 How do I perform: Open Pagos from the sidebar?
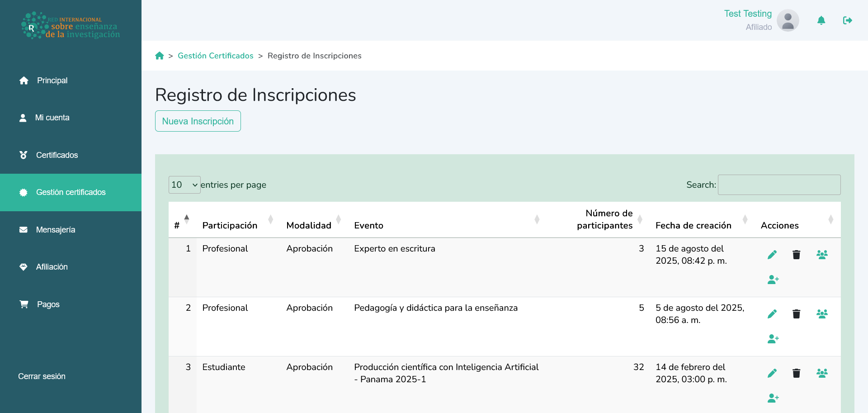48,304
